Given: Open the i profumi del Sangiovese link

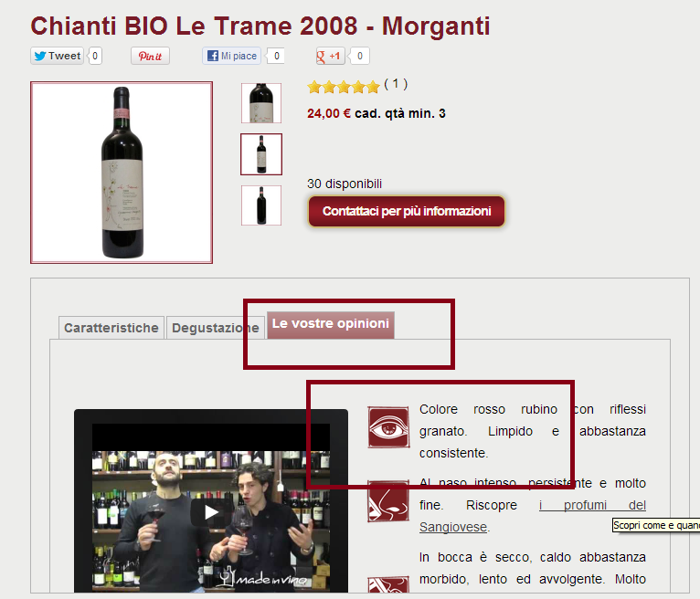Looking at the screenshot, I should (533, 516).
